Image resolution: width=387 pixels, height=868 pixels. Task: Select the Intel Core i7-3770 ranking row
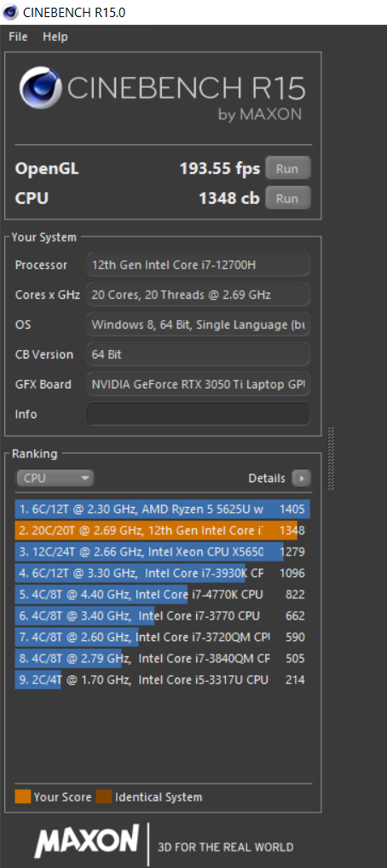pos(163,615)
